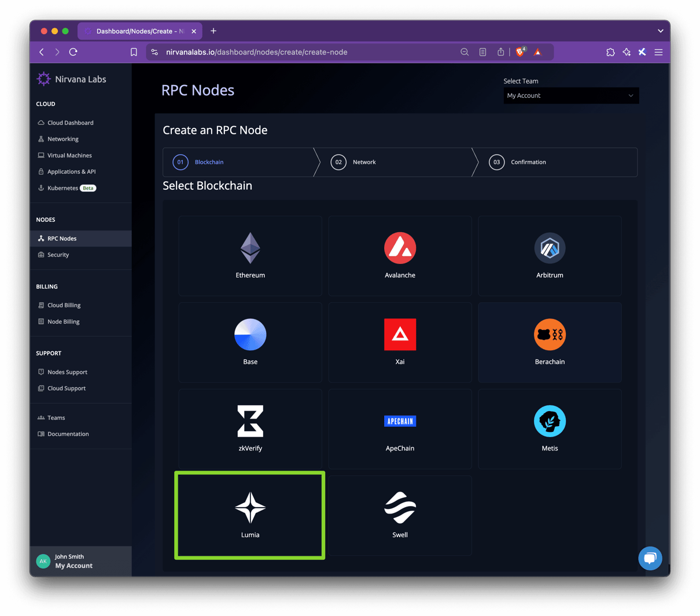Choose the Xai blockchain icon

click(x=400, y=335)
